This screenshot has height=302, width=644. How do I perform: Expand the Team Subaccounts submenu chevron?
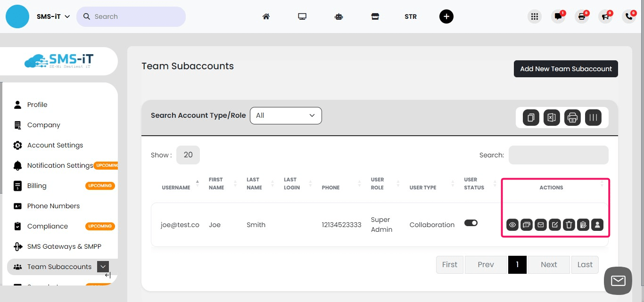[x=103, y=266]
